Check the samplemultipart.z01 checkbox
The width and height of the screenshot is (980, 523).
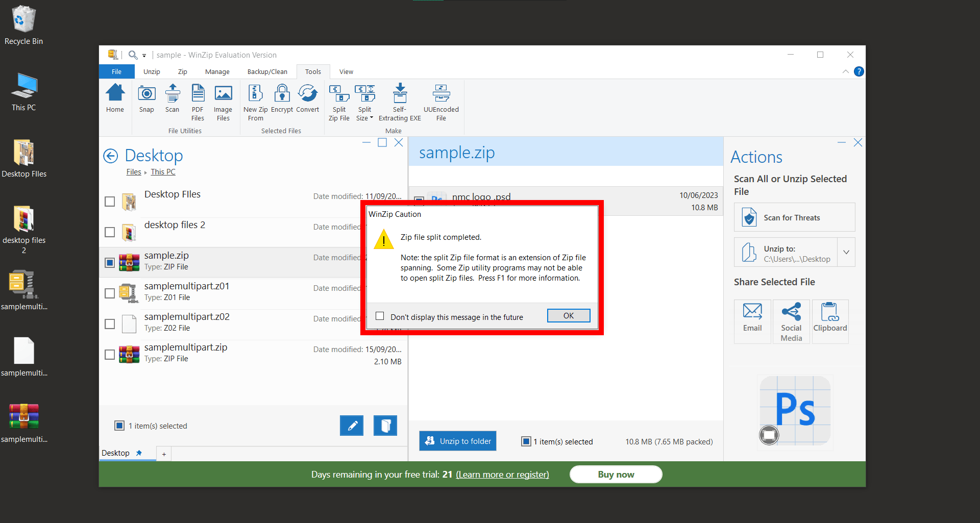(x=109, y=293)
